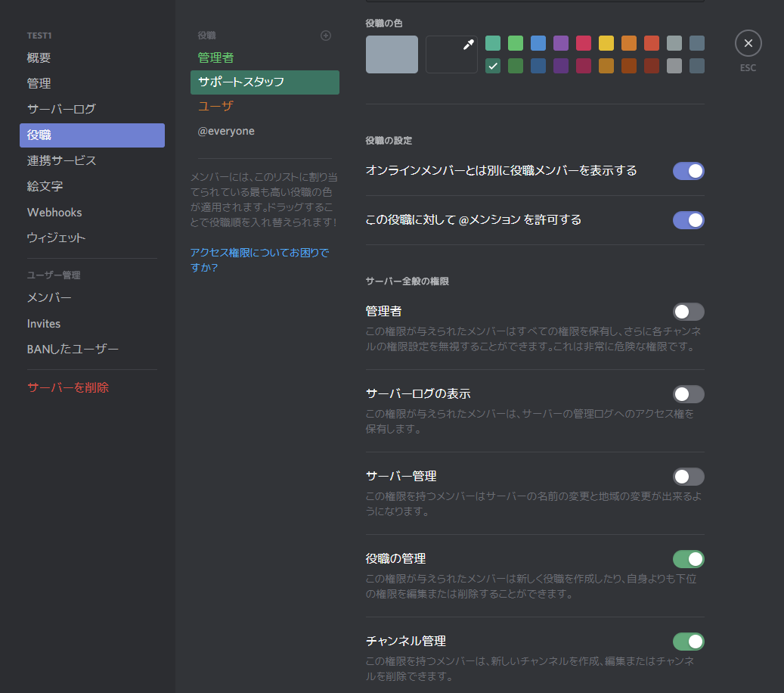
Task: Close settings with the ESC X button
Action: (748, 44)
